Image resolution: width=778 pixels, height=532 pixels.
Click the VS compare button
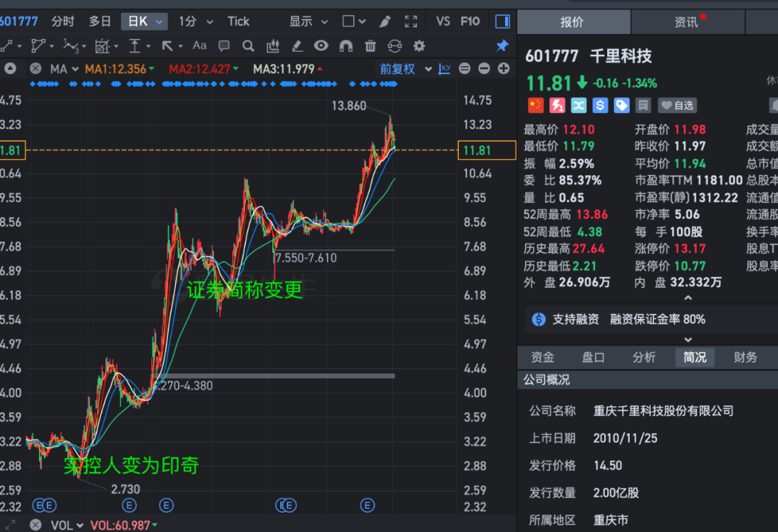[x=443, y=22]
